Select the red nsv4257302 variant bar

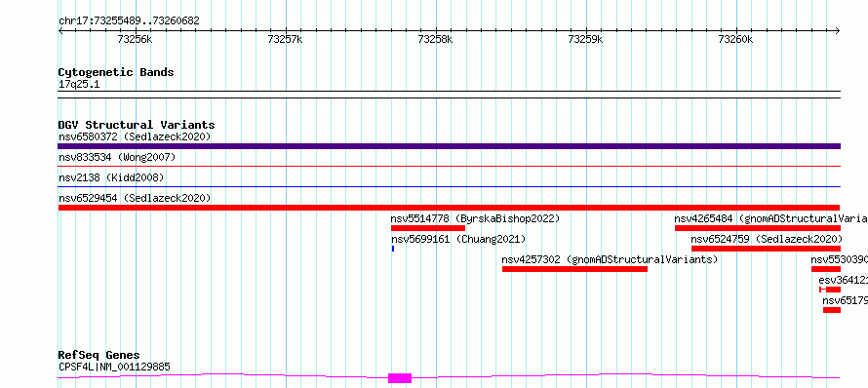(x=574, y=269)
